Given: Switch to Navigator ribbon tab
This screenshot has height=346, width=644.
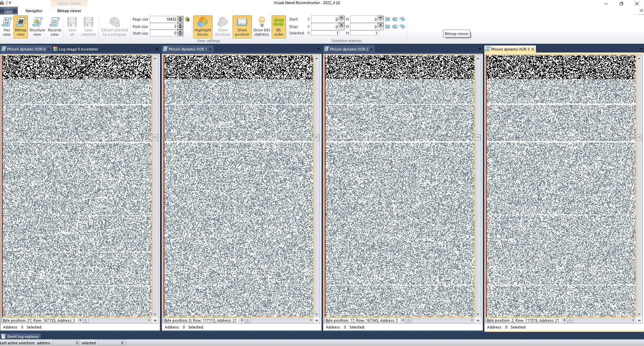Looking at the screenshot, I should pyautogui.click(x=34, y=11).
